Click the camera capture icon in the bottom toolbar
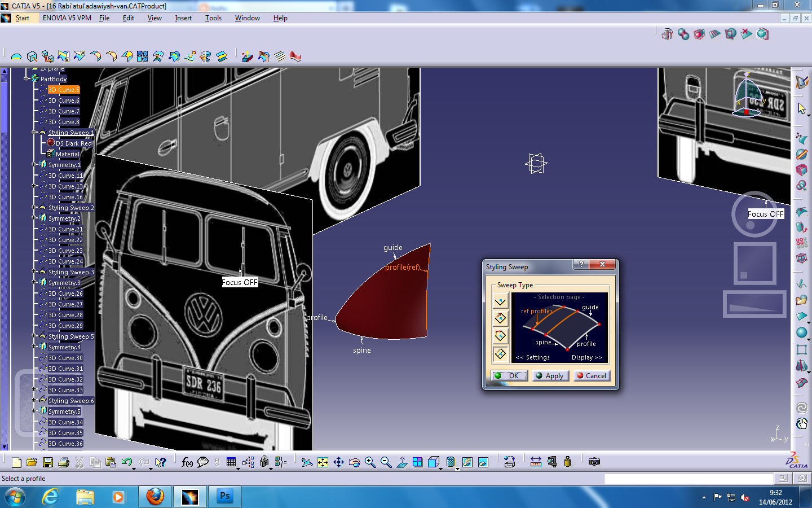 click(x=594, y=462)
